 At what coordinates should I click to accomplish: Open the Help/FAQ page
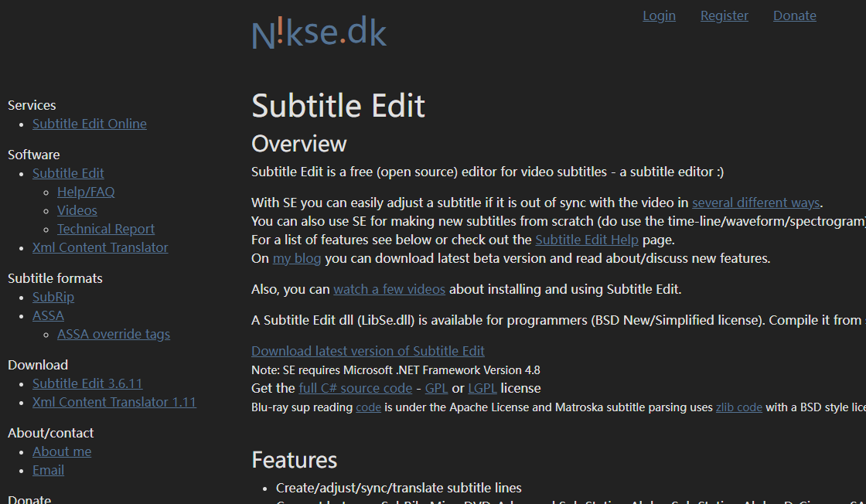click(86, 192)
